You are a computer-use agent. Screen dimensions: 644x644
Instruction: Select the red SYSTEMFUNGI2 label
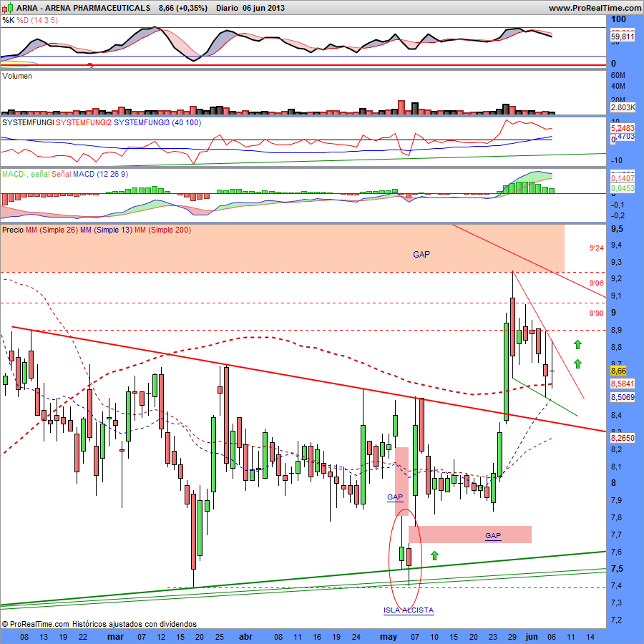click(x=84, y=122)
